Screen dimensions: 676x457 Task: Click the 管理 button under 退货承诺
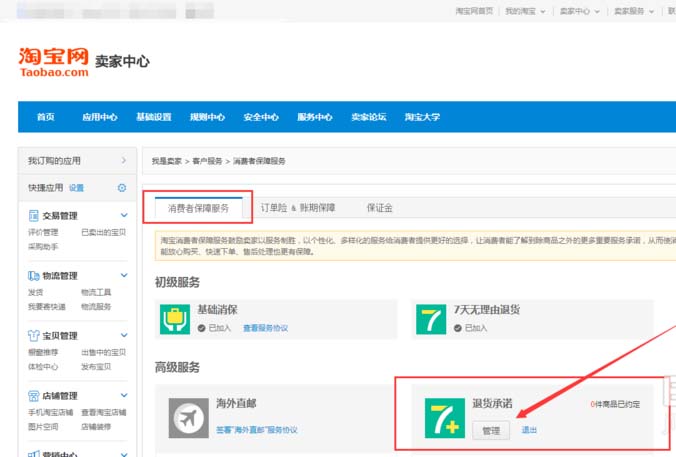coord(491,430)
